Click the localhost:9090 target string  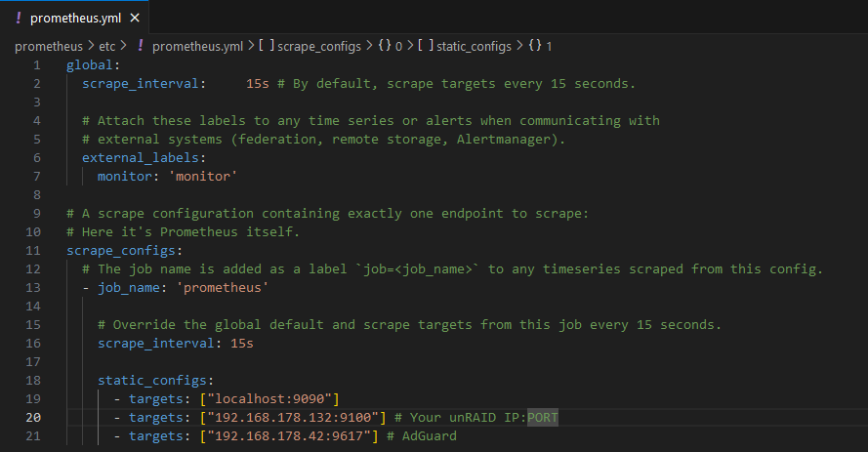point(269,399)
